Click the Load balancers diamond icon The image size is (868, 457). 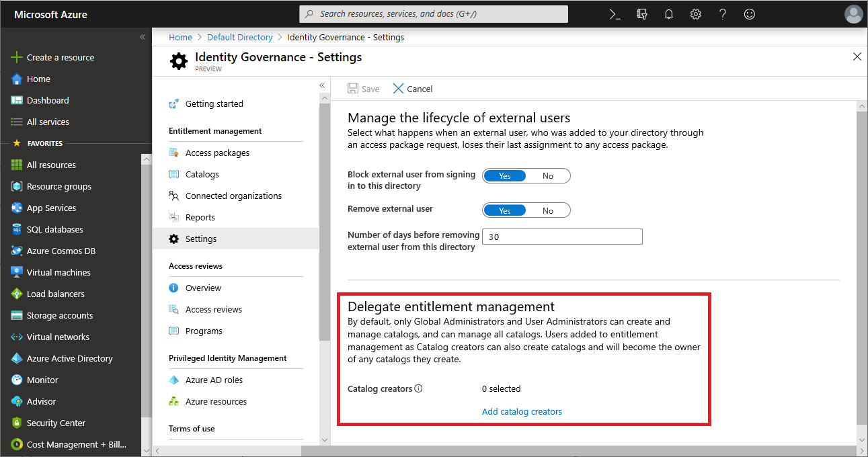pyautogui.click(x=17, y=294)
